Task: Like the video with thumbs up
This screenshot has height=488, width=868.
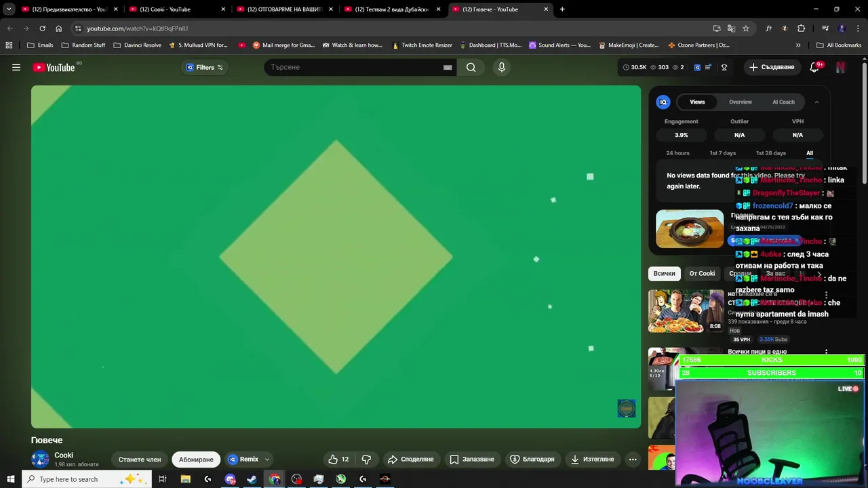Action: [x=338, y=460]
